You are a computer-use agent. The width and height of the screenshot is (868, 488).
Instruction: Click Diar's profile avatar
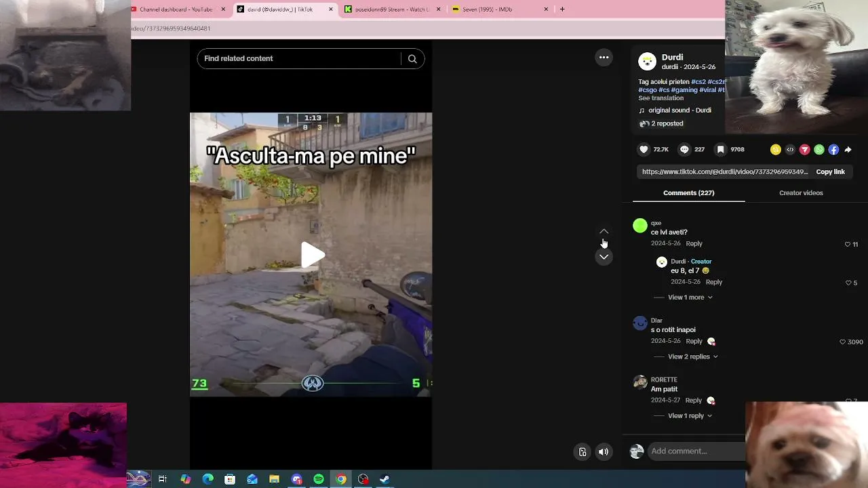pos(640,323)
